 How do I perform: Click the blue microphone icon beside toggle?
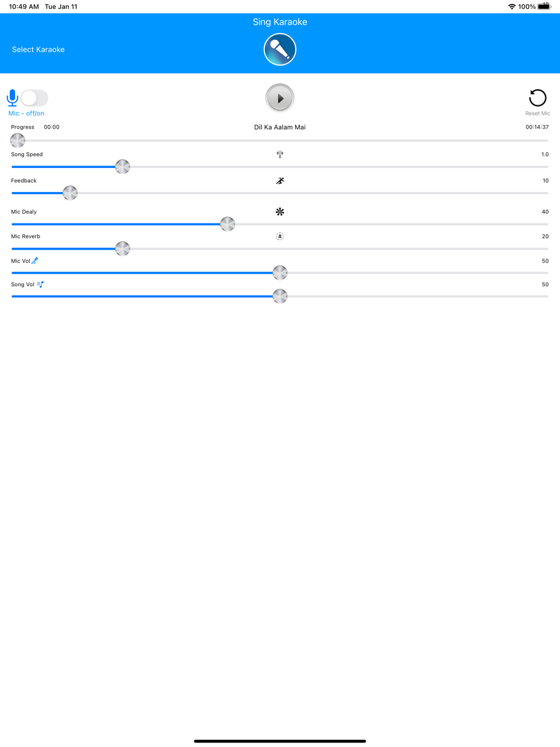click(12, 98)
